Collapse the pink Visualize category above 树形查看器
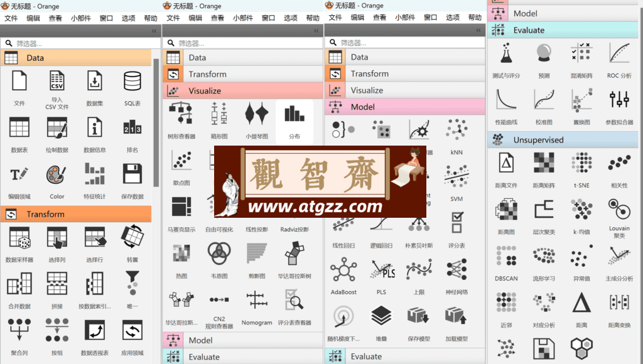 point(243,90)
